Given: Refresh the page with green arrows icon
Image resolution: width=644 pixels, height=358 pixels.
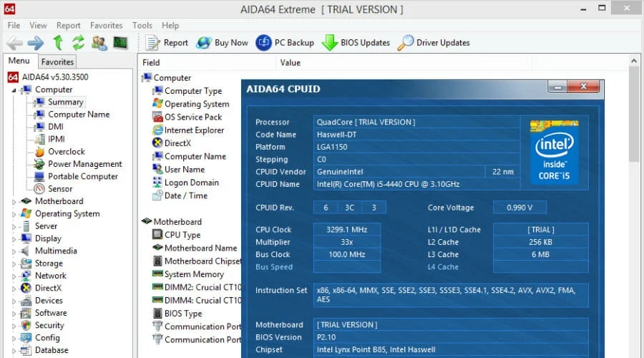Looking at the screenshot, I should pos(79,43).
